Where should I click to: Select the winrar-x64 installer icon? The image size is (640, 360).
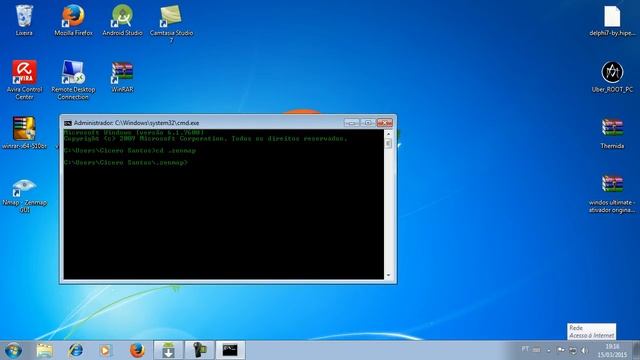[24, 133]
